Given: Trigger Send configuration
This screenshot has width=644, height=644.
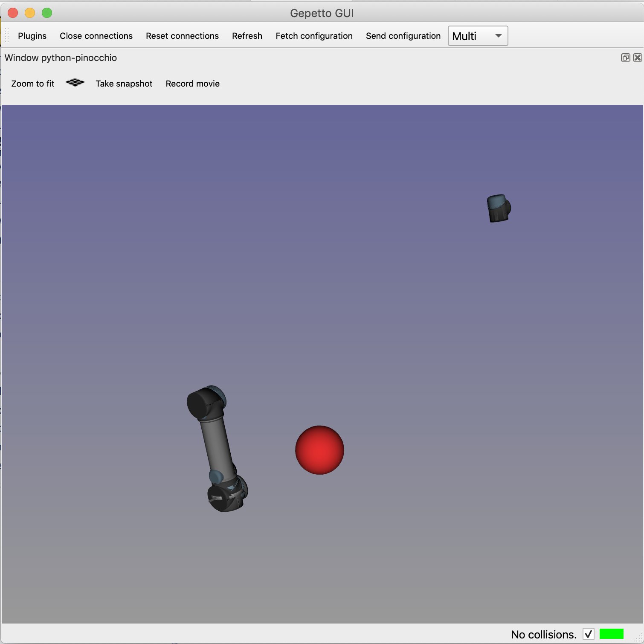Looking at the screenshot, I should (x=403, y=36).
